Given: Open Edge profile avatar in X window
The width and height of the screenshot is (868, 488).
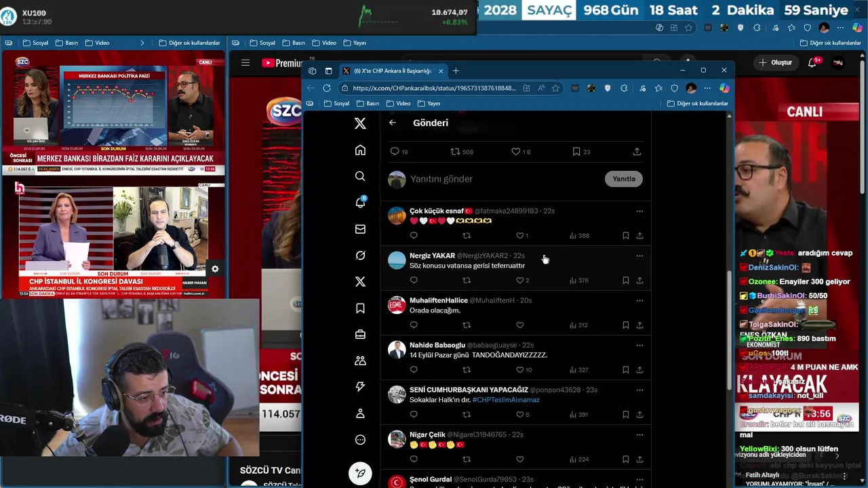Looking at the screenshot, I should (x=691, y=88).
